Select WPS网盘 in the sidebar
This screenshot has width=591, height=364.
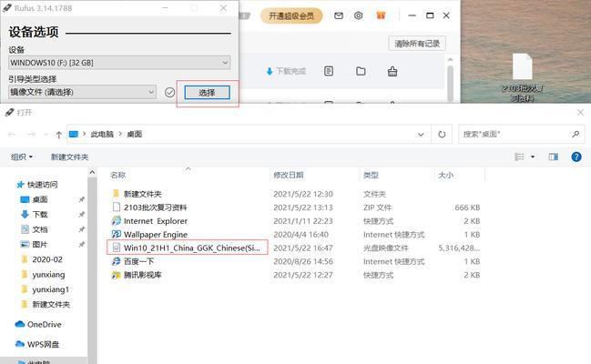click(x=37, y=344)
